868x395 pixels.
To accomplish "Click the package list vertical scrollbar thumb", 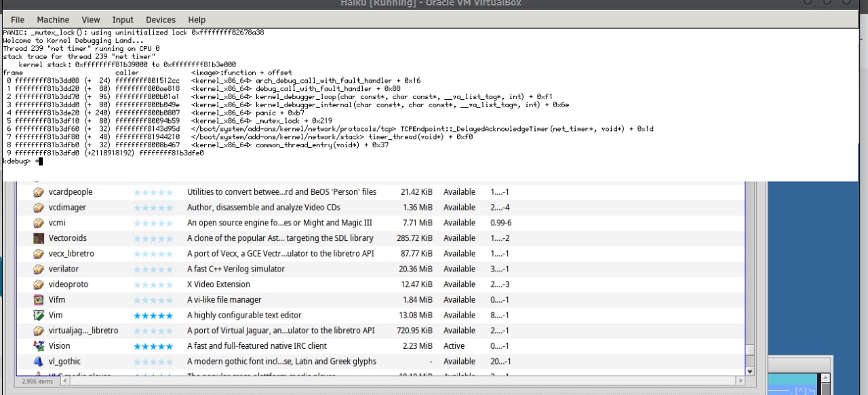I will click(749, 350).
